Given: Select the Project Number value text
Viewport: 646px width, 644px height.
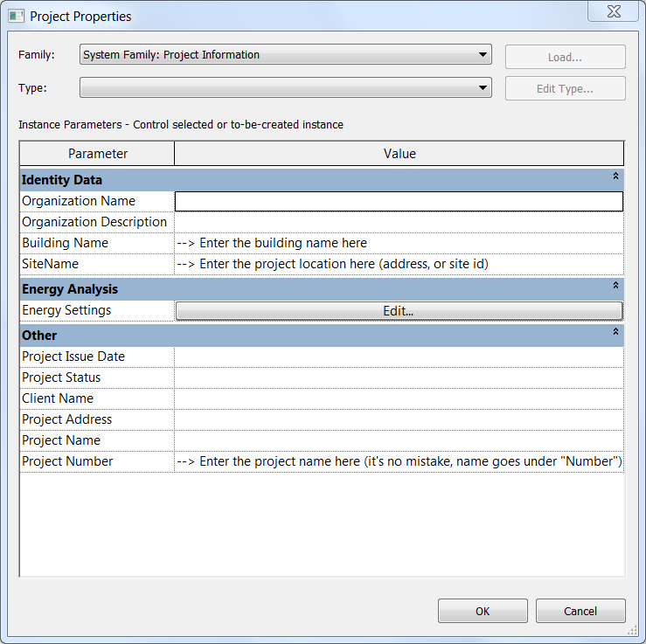Looking at the screenshot, I should pos(399,461).
